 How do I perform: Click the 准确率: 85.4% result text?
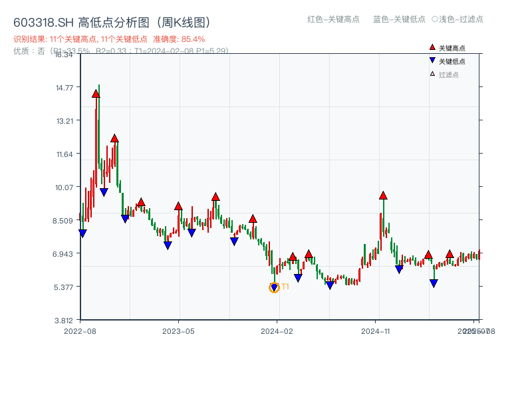[178, 39]
